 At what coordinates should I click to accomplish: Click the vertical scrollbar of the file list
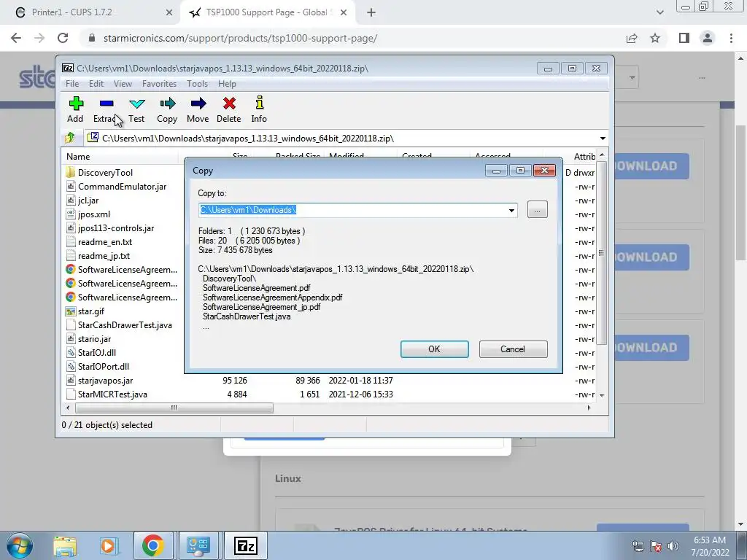(x=602, y=253)
